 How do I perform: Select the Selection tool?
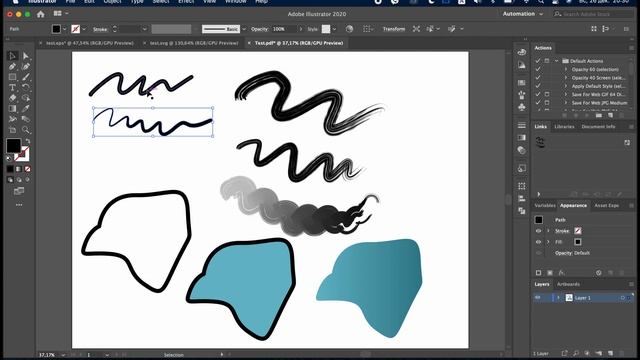pyautogui.click(x=13, y=56)
